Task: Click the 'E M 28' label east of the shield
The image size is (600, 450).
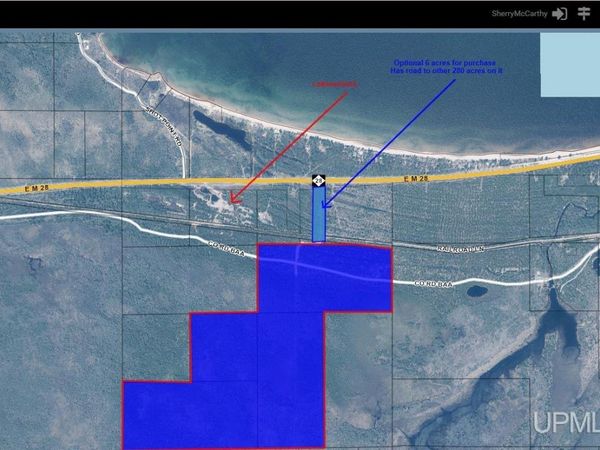Action: [416, 179]
